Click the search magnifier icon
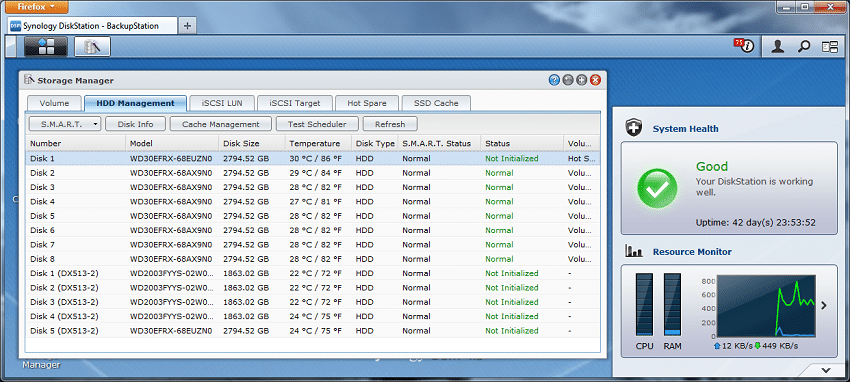850x382 pixels. [x=804, y=47]
